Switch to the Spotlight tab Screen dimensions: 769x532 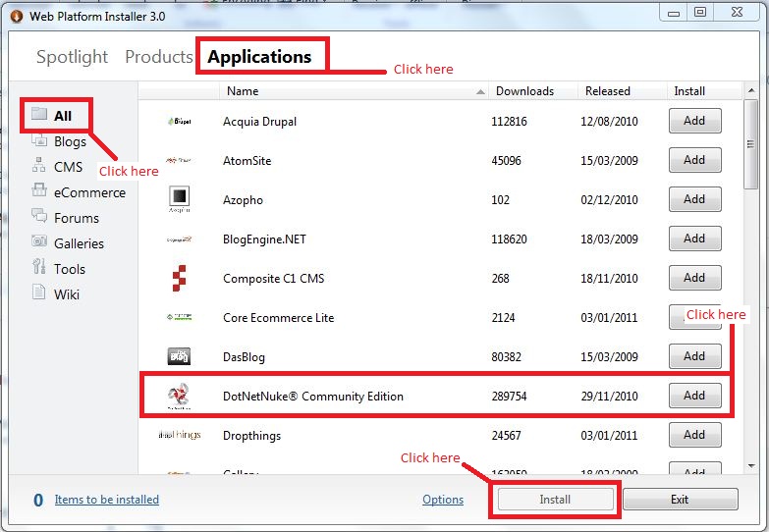[x=72, y=57]
